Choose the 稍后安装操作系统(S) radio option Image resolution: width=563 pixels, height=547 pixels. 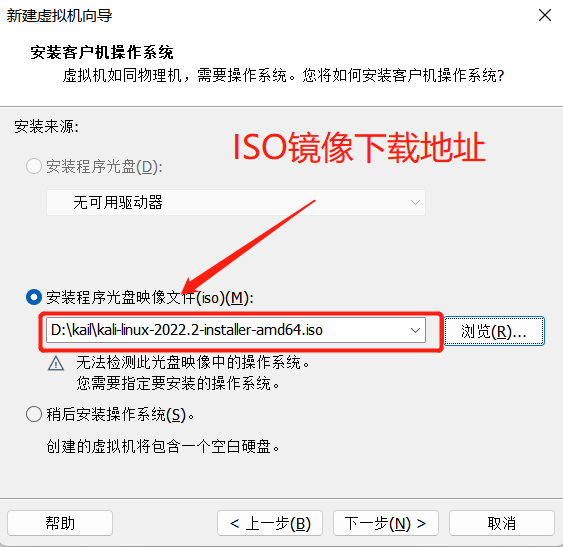pos(34,414)
